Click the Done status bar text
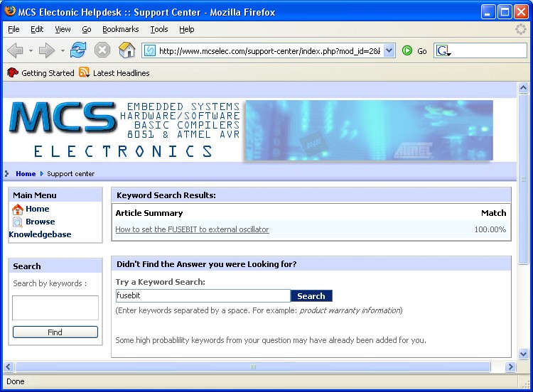533x392 pixels. click(16, 381)
